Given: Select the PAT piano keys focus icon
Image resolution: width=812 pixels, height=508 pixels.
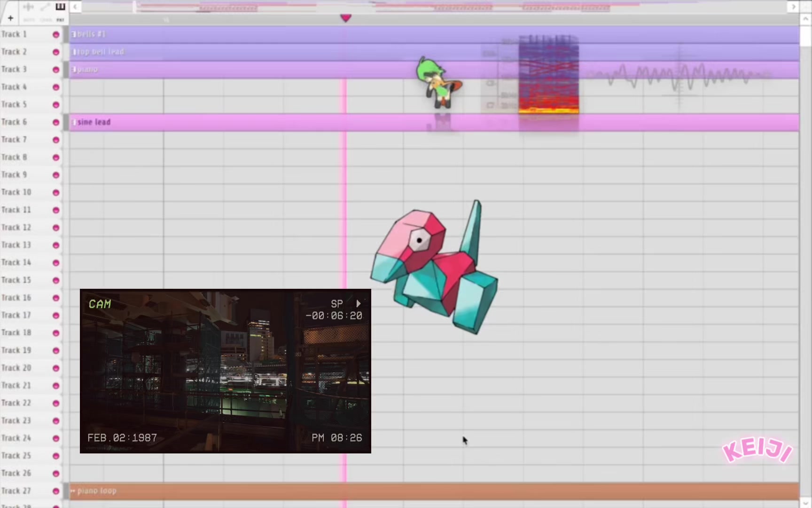Looking at the screenshot, I should tap(60, 7).
